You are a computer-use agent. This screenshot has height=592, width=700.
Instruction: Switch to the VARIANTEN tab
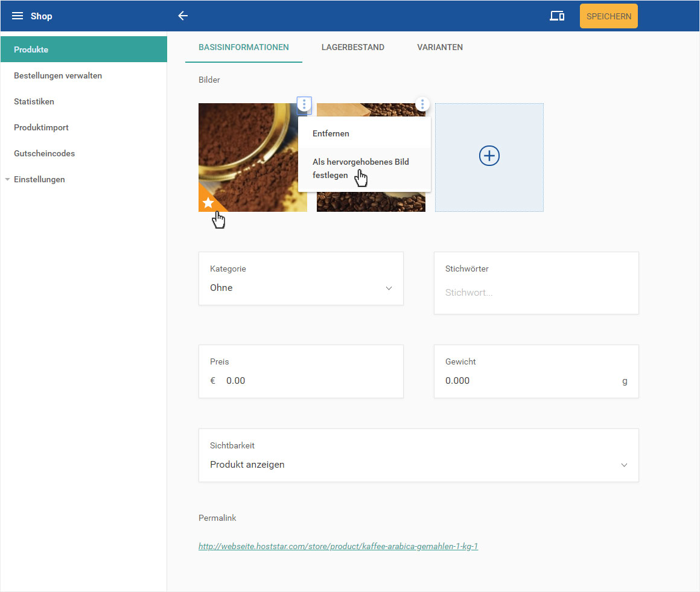[440, 47]
